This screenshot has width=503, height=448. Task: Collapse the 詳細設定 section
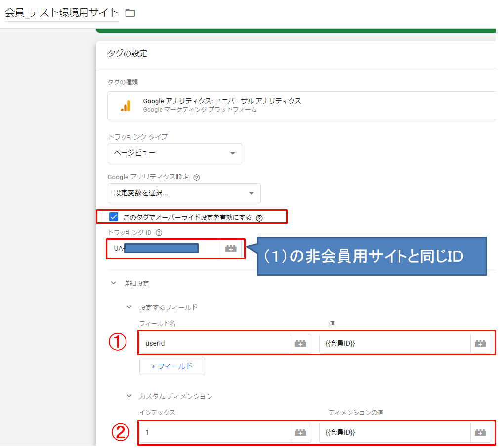tap(113, 283)
